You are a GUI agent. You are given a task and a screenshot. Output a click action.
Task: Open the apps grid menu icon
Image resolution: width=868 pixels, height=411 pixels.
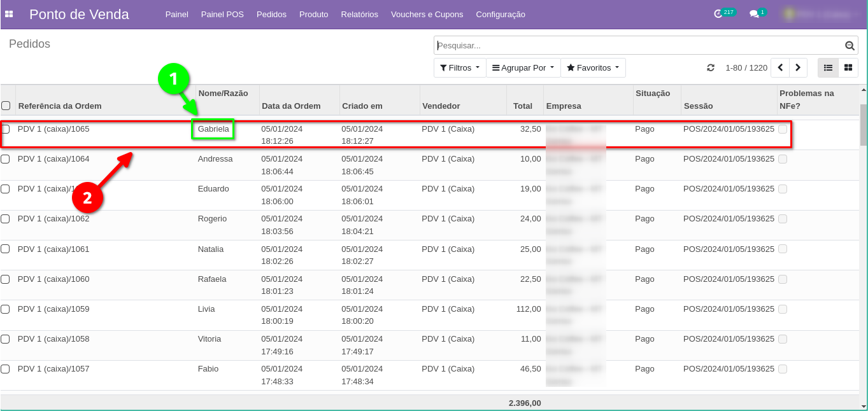pos(9,14)
